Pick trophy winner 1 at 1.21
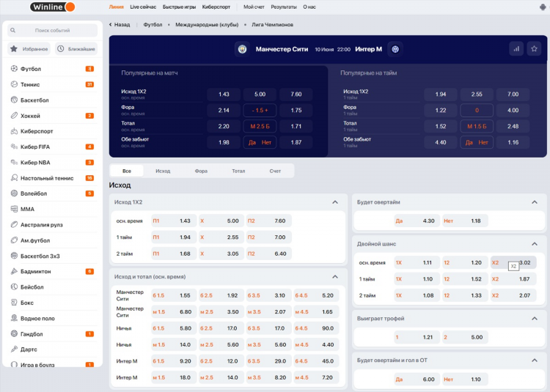 coord(417,337)
